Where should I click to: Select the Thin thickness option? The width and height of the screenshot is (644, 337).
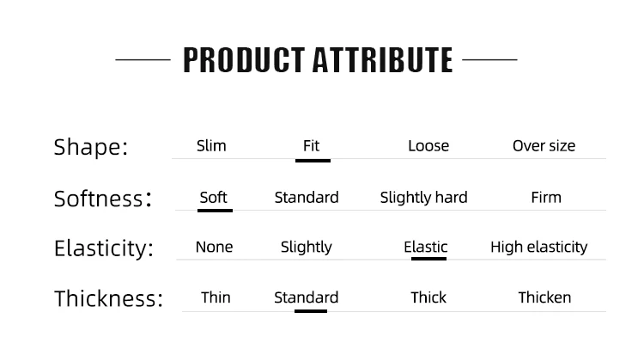216,297
